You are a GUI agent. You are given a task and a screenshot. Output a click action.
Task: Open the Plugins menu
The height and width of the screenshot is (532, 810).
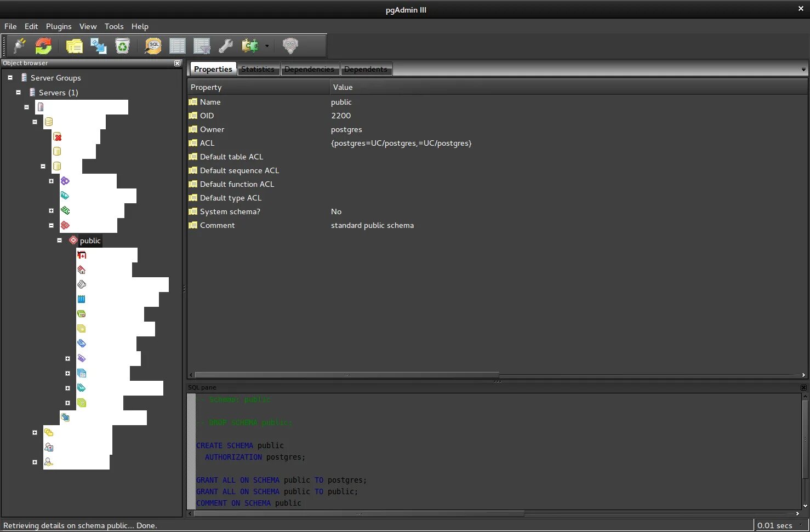pos(59,26)
